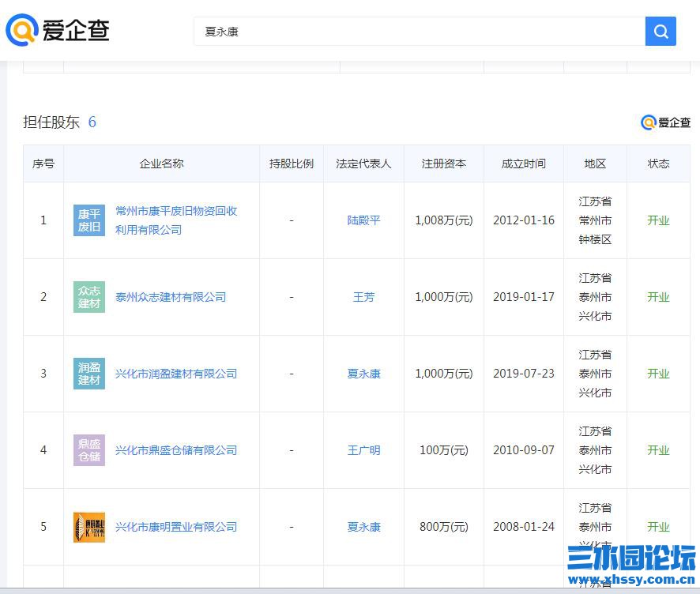Click the 江苏省 常州市 钟楼区 region cell

pyautogui.click(x=595, y=220)
